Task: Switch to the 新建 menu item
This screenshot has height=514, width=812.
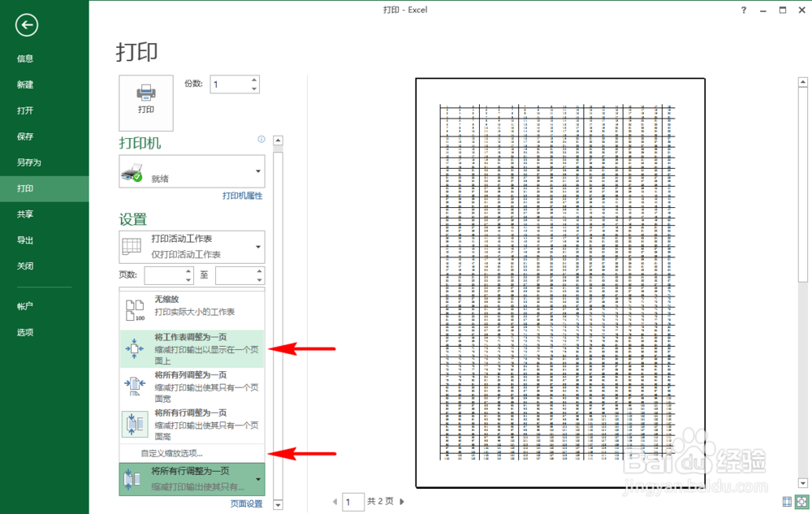Action: click(x=24, y=84)
